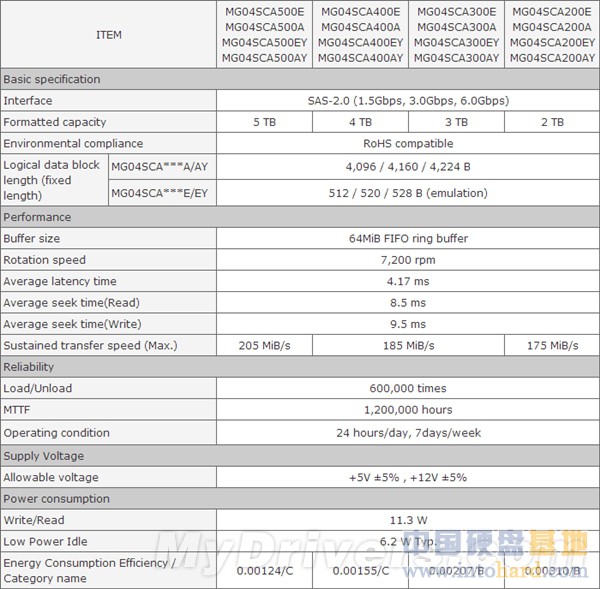The height and width of the screenshot is (589, 600).
Task: Select the RoHS compatible value
Action: pos(408,144)
